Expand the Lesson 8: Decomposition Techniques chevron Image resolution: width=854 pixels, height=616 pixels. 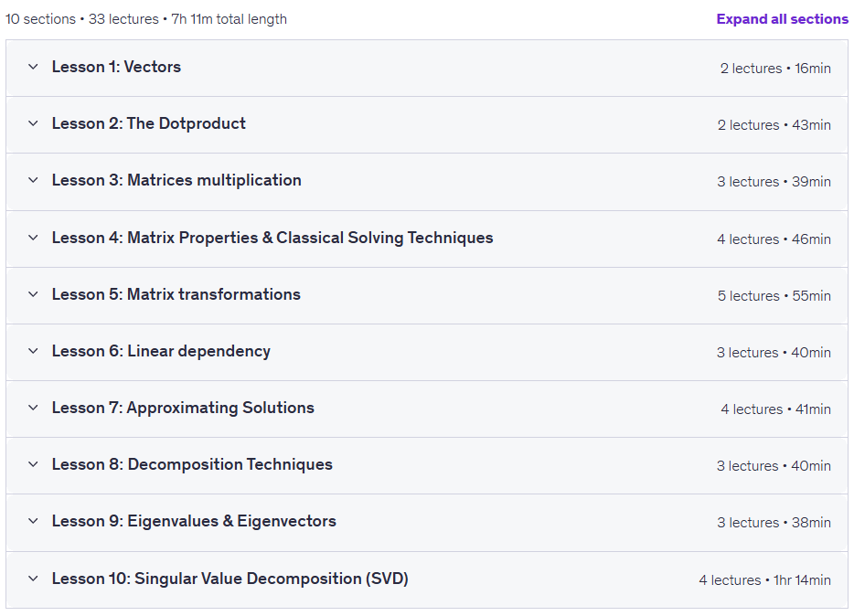click(x=33, y=464)
